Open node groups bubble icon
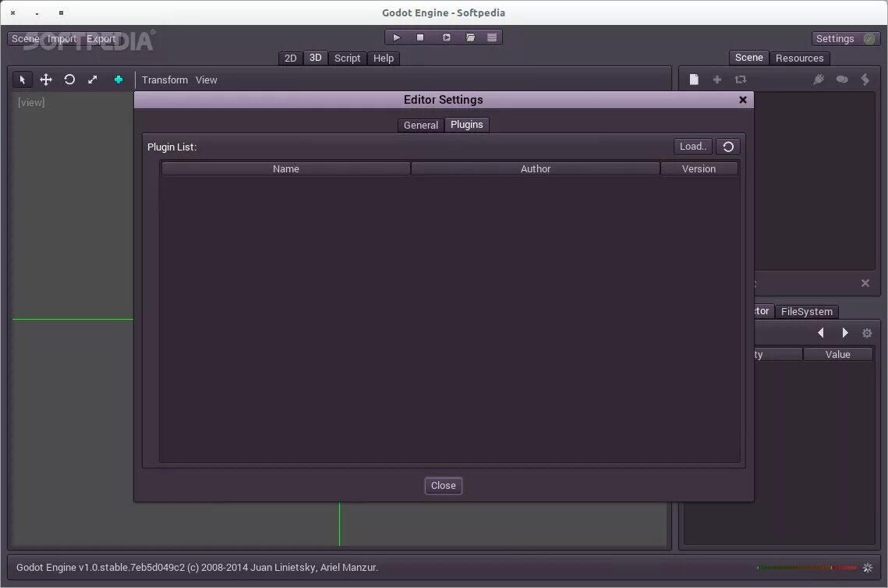 click(842, 80)
